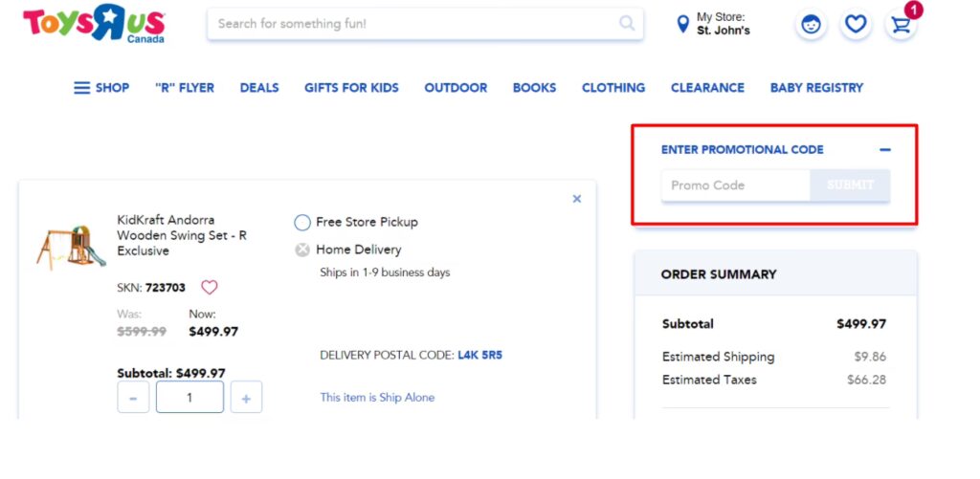
Task: Click the My Store location pin icon
Action: pyautogui.click(x=682, y=24)
